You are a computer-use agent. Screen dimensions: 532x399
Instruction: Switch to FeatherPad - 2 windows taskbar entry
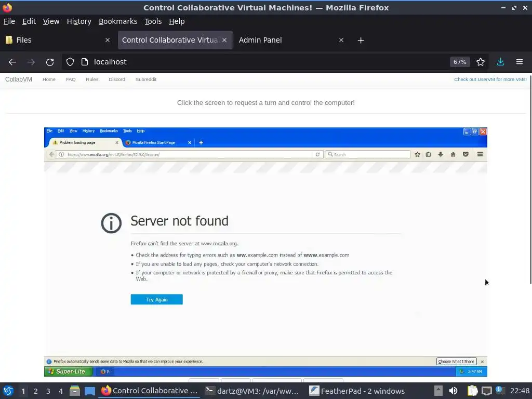tap(357, 391)
